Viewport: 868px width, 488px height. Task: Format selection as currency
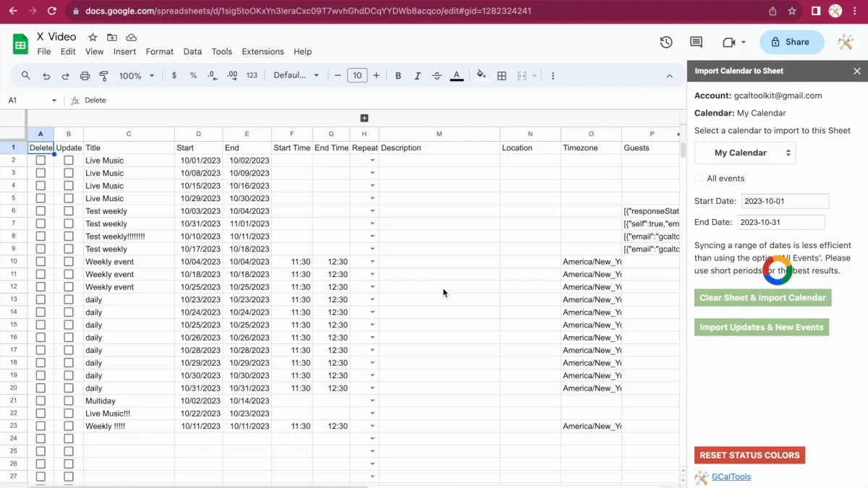[174, 76]
